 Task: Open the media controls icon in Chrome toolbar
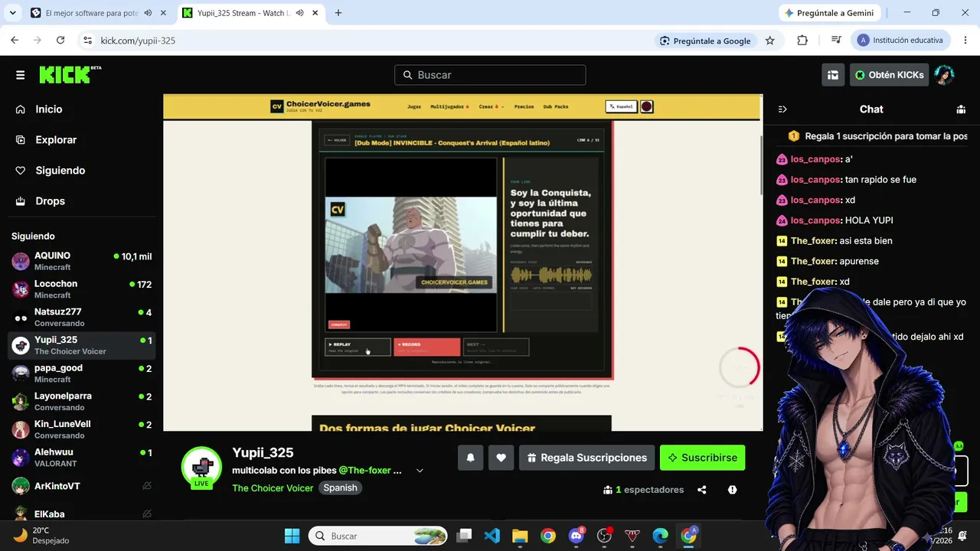837,41
